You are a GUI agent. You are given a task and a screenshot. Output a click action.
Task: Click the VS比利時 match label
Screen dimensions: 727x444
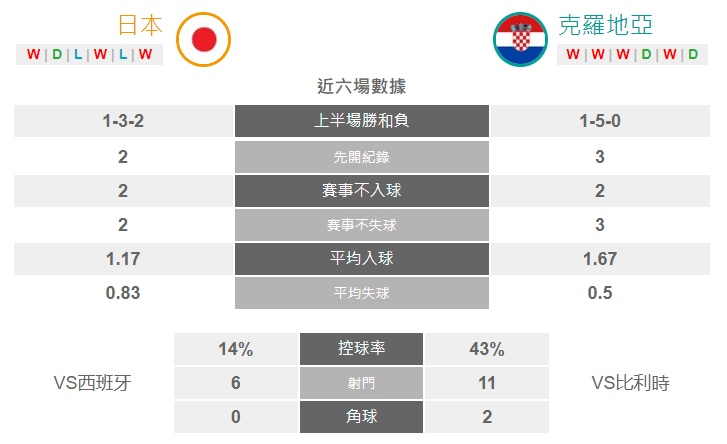pos(631,383)
